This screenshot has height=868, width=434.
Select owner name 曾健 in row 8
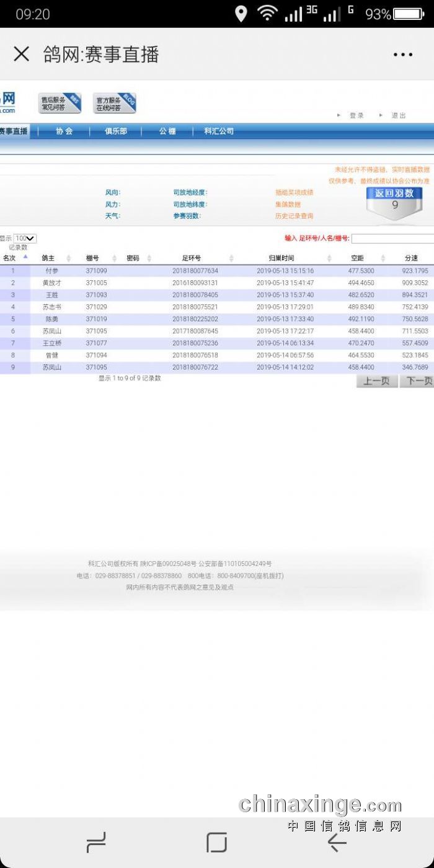click(52, 355)
